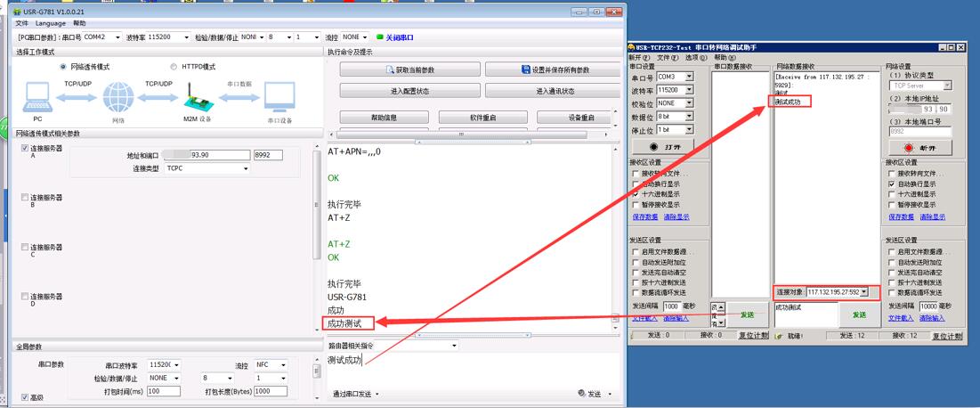980x408 pixels.
Task: Click 文件载入 link under network send settings
Action: click(x=902, y=319)
